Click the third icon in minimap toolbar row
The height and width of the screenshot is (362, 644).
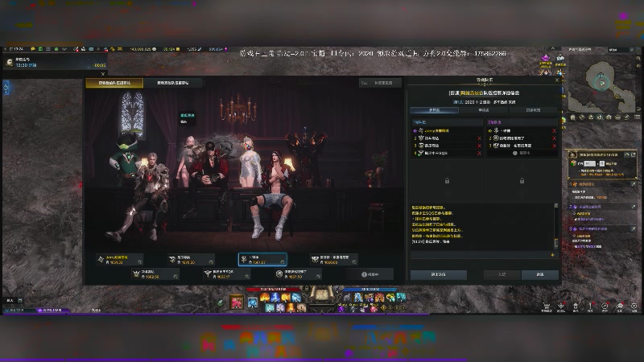[591, 117]
